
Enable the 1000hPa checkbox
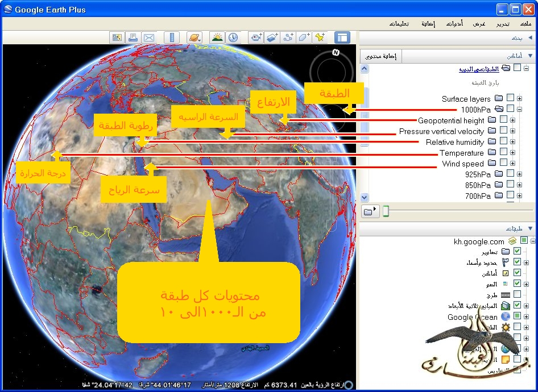510,109
